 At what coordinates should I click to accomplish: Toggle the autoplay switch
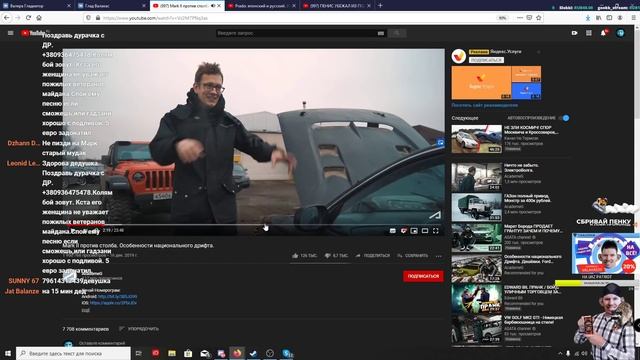coord(564,118)
